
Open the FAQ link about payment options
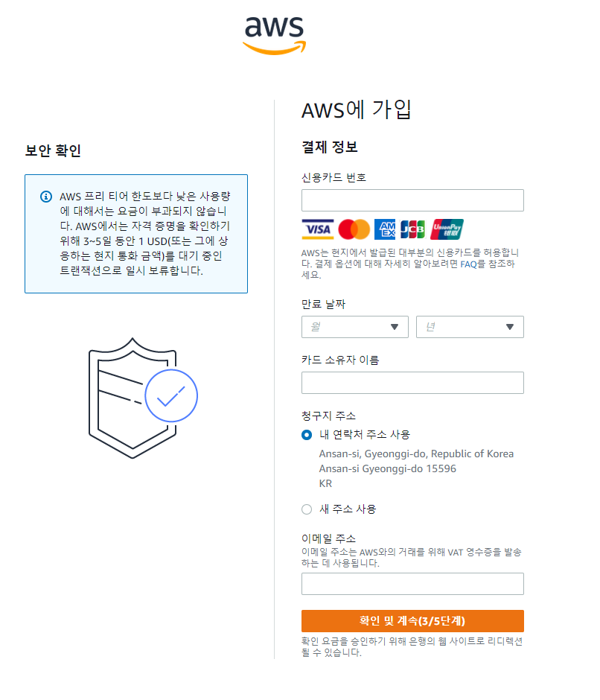(x=468, y=264)
